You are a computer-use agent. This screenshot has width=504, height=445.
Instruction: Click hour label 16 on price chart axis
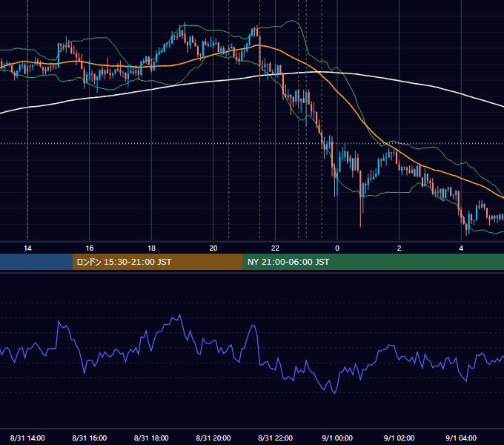pyautogui.click(x=90, y=248)
